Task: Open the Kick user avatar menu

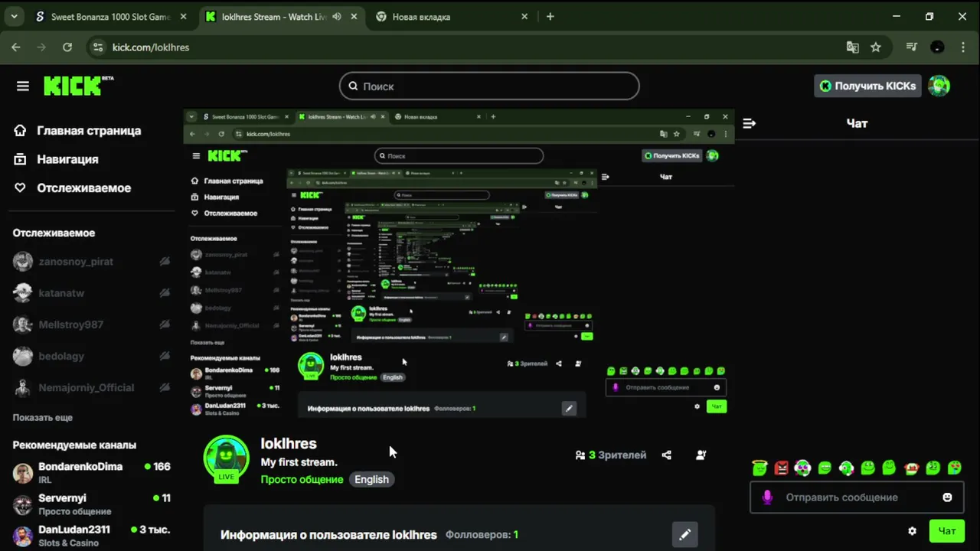Action: pos(939,86)
